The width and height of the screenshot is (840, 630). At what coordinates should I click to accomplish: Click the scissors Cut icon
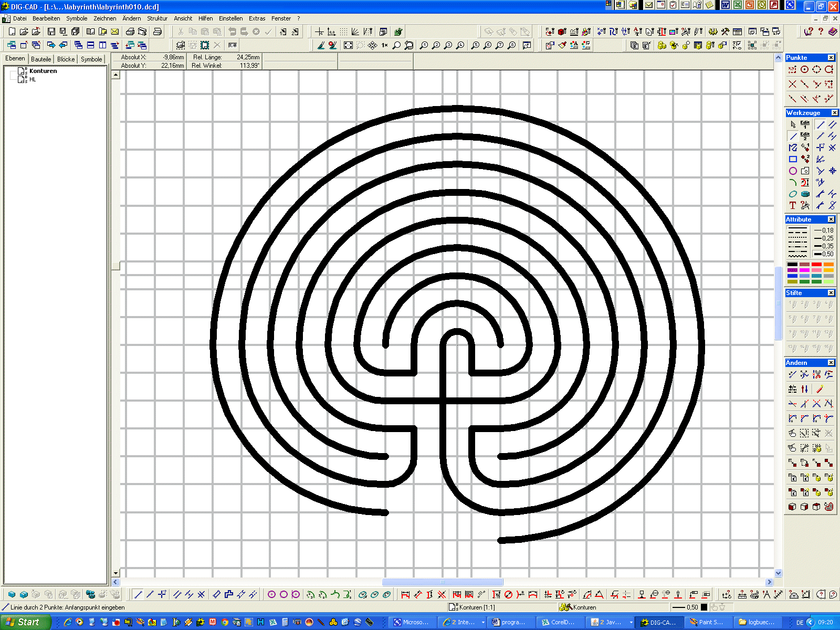click(181, 31)
